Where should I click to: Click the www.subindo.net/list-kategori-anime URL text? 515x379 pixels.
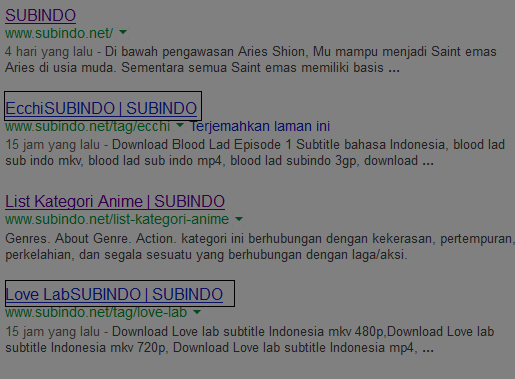click(117, 219)
